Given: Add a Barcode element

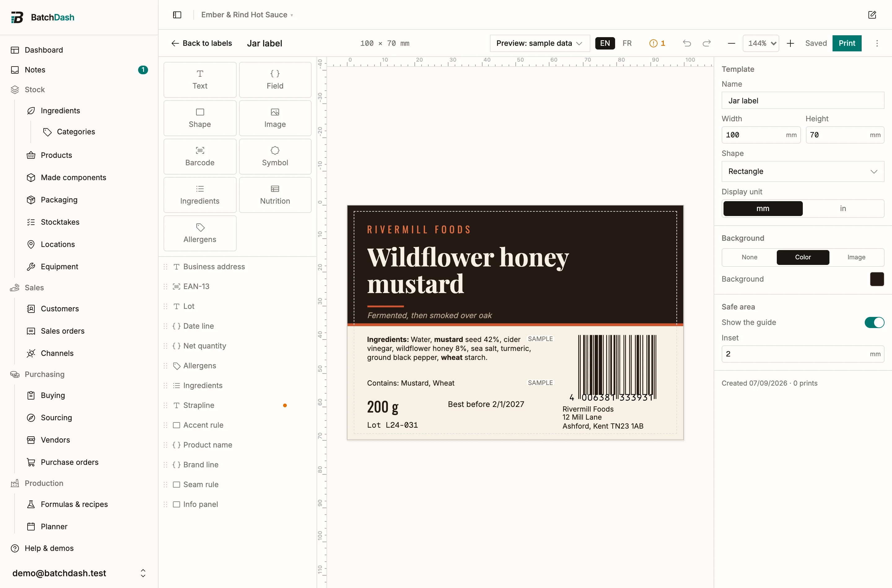Looking at the screenshot, I should 200,156.
